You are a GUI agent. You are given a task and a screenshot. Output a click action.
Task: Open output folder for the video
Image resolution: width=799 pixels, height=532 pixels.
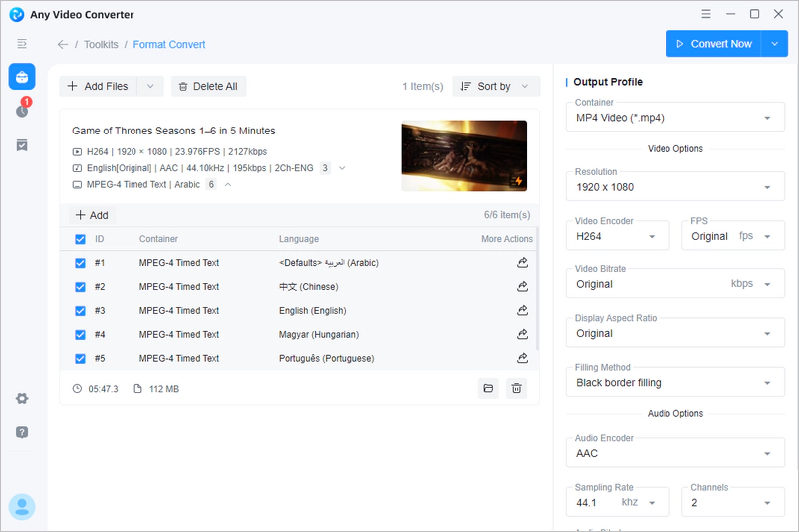point(488,389)
